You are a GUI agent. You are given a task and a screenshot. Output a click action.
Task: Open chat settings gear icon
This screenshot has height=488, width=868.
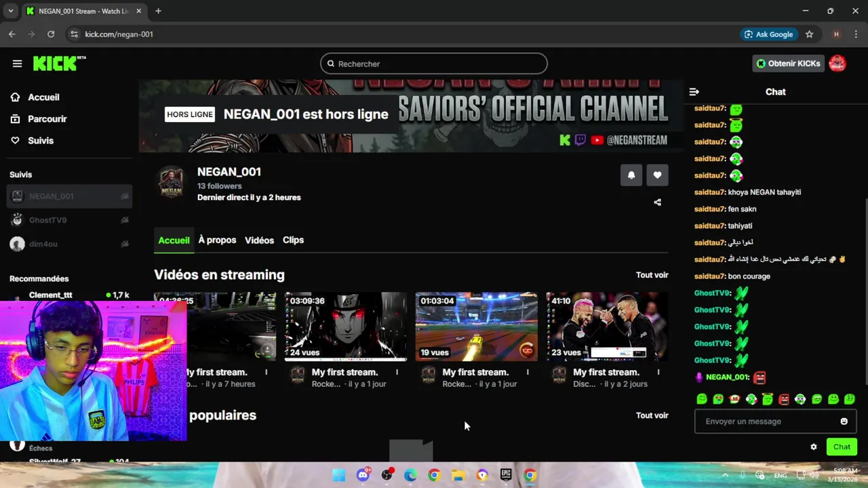[x=814, y=447]
